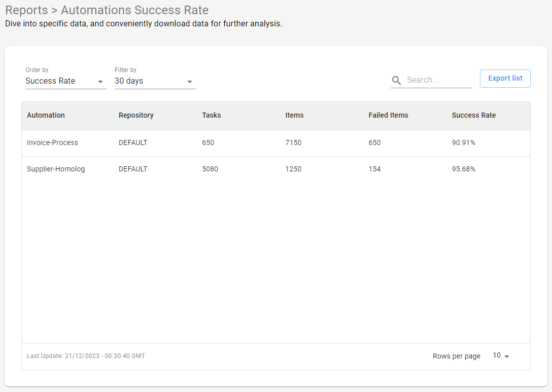Click the Last Update timestamp text
552x392 pixels.
(86, 356)
